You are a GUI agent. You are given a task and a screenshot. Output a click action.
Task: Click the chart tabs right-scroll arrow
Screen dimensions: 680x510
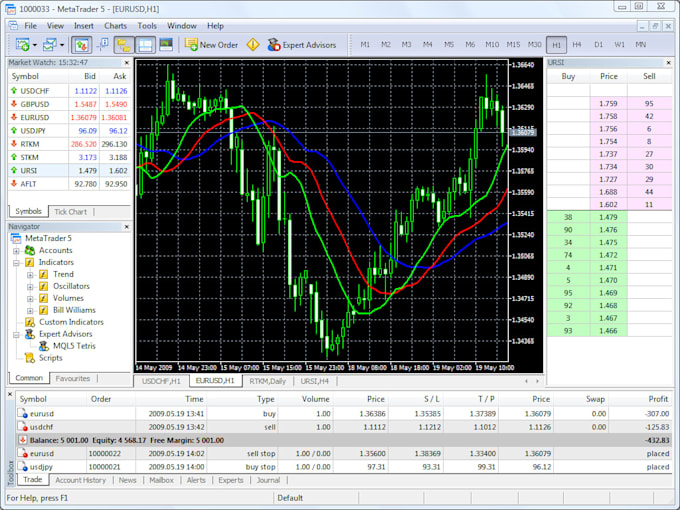coord(537,381)
